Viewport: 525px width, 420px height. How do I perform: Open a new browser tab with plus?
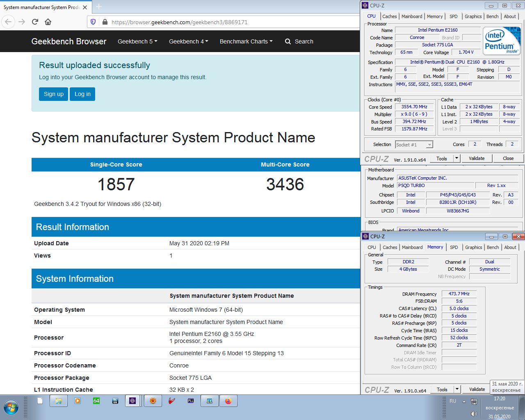[99, 7]
